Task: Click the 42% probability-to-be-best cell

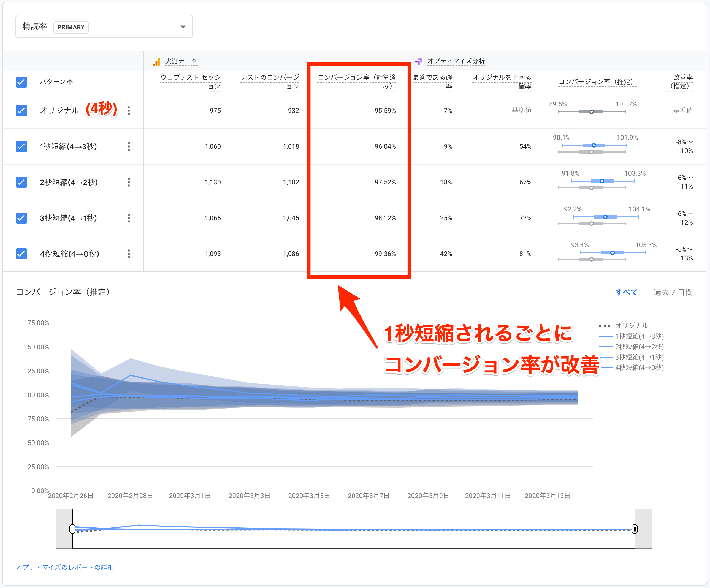Action: 446,254
